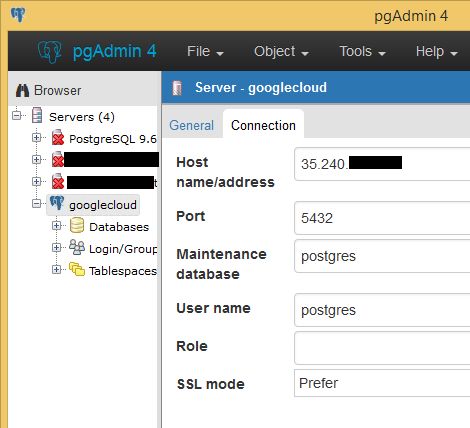Click the Server - googlecloud dialog title

(x=261, y=88)
